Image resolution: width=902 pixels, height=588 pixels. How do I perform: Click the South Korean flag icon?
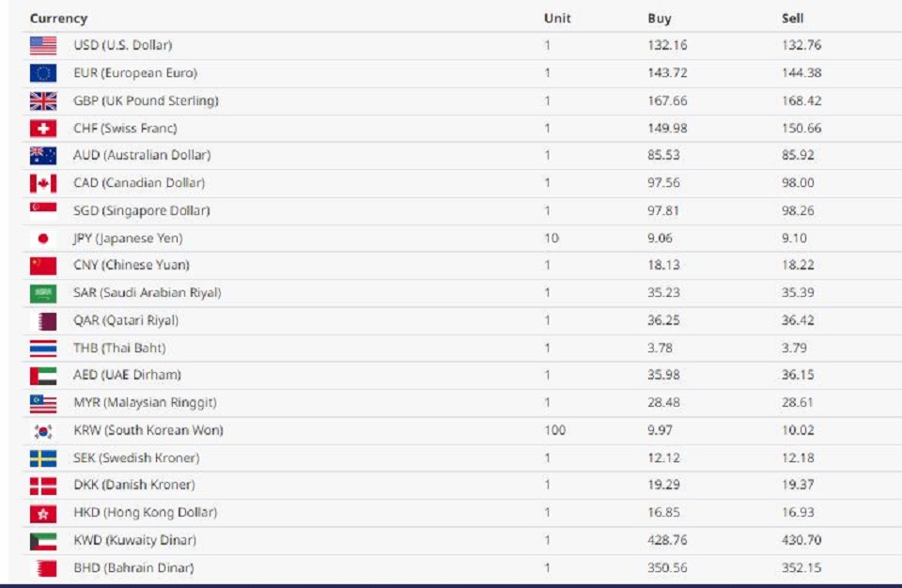click(43, 430)
